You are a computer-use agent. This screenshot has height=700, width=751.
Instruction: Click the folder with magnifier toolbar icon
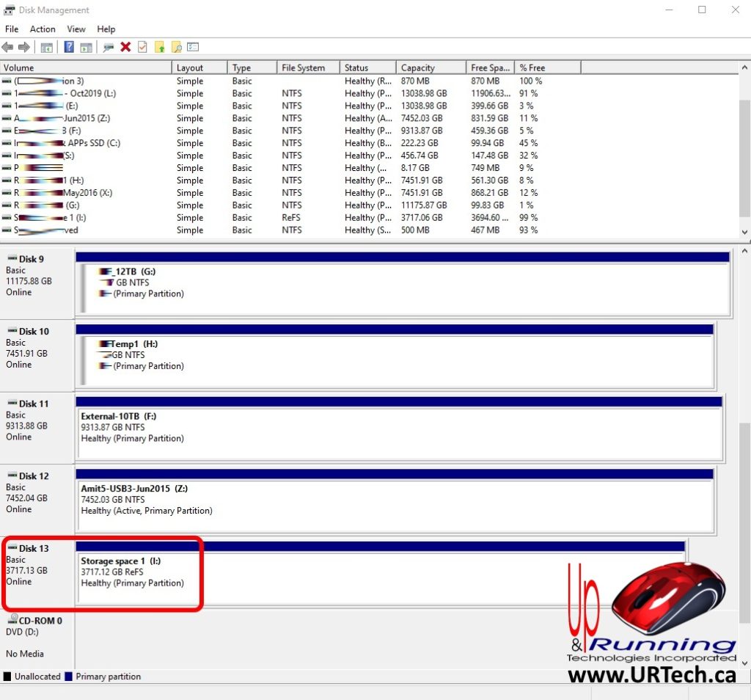[176, 47]
